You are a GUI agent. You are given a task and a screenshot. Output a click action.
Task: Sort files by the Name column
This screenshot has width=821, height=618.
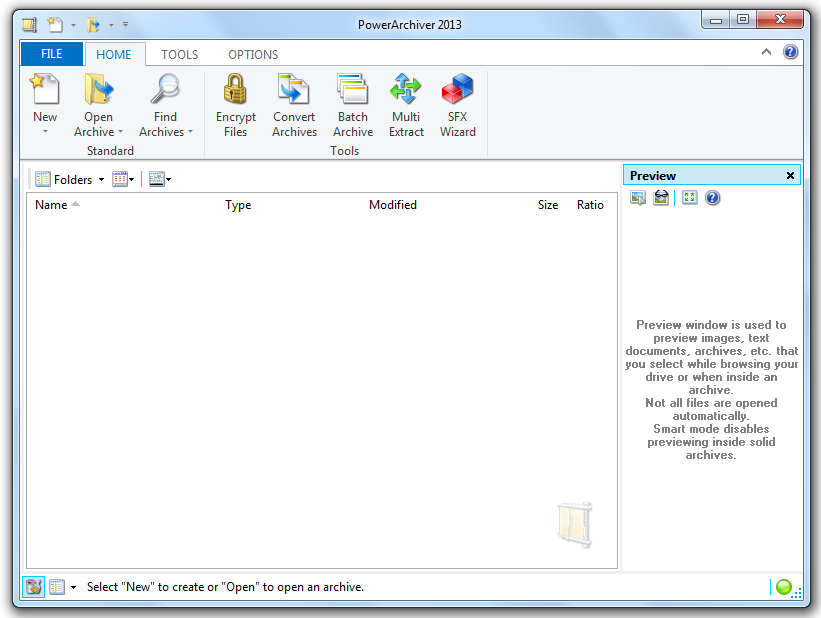(x=50, y=205)
